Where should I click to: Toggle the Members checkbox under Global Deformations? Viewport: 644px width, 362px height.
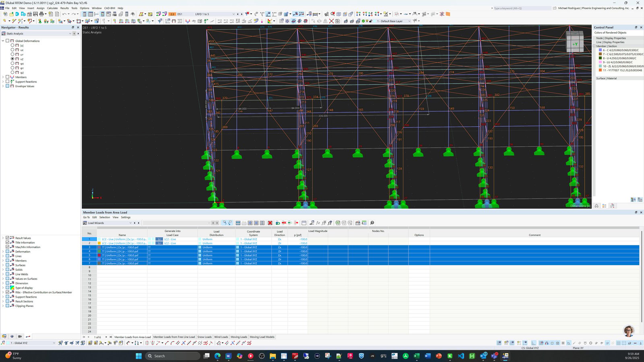(7, 77)
